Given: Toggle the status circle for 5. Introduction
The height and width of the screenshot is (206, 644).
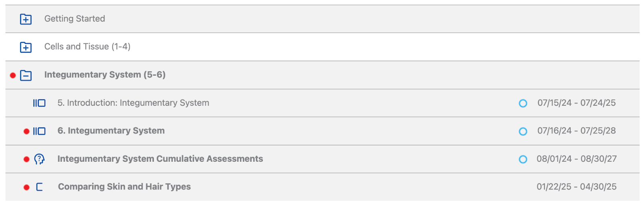Looking at the screenshot, I should 523,103.
